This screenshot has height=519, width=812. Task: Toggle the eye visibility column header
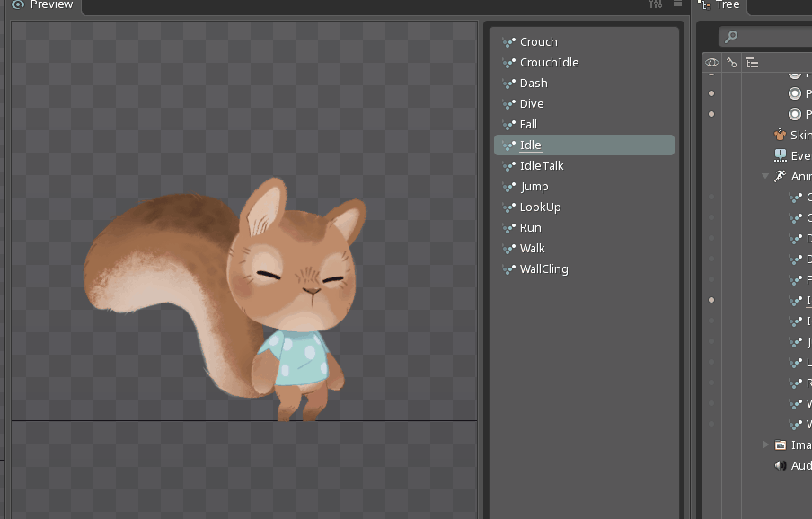click(x=711, y=63)
